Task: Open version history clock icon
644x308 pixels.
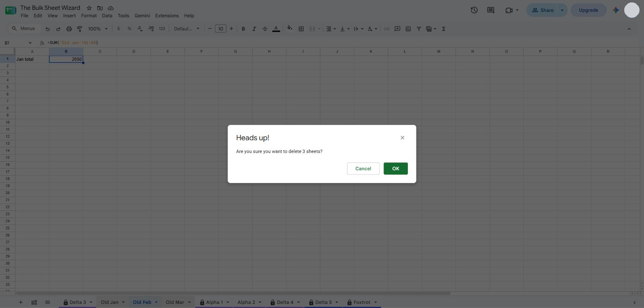Action: (x=474, y=10)
